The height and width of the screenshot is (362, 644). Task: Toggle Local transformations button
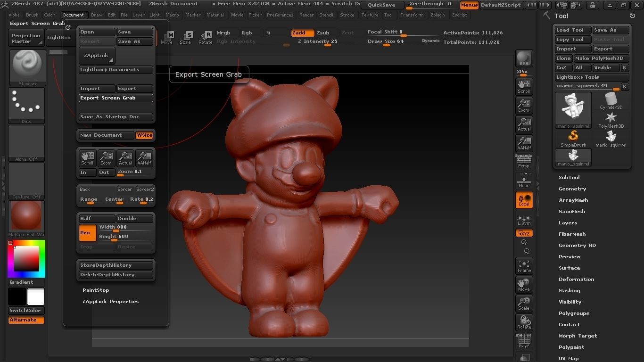pos(524,200)
